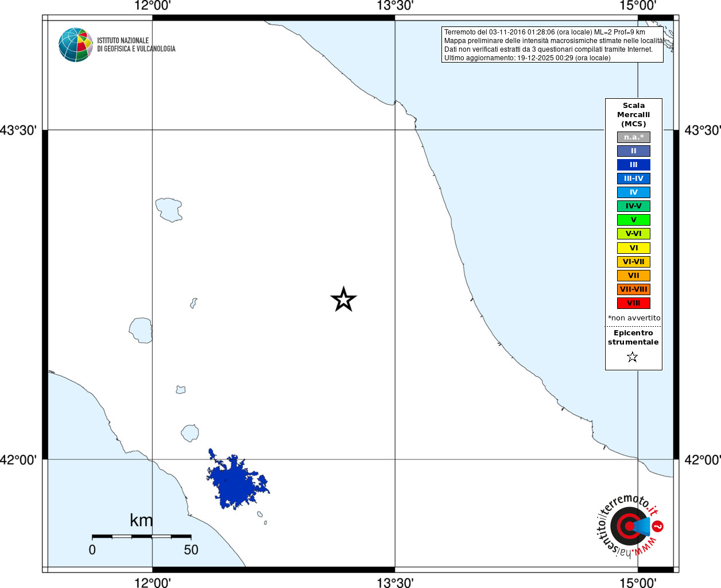Image resolution: width=721 pixels, height=588 pixels.
Task: Click the left 42°00' latitude label
Action: pos(18,459)
